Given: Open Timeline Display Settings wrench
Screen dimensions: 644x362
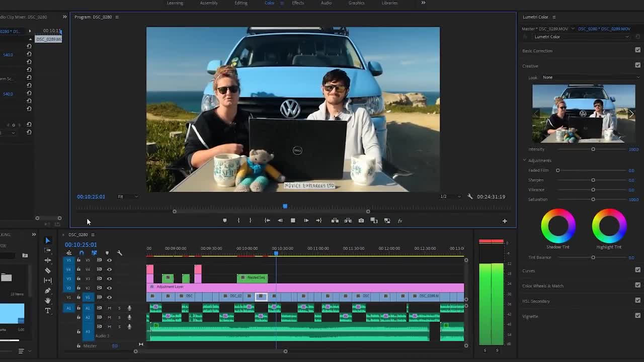Looking at the screenshot, I should pyautogui.click(x=119, y=253).
